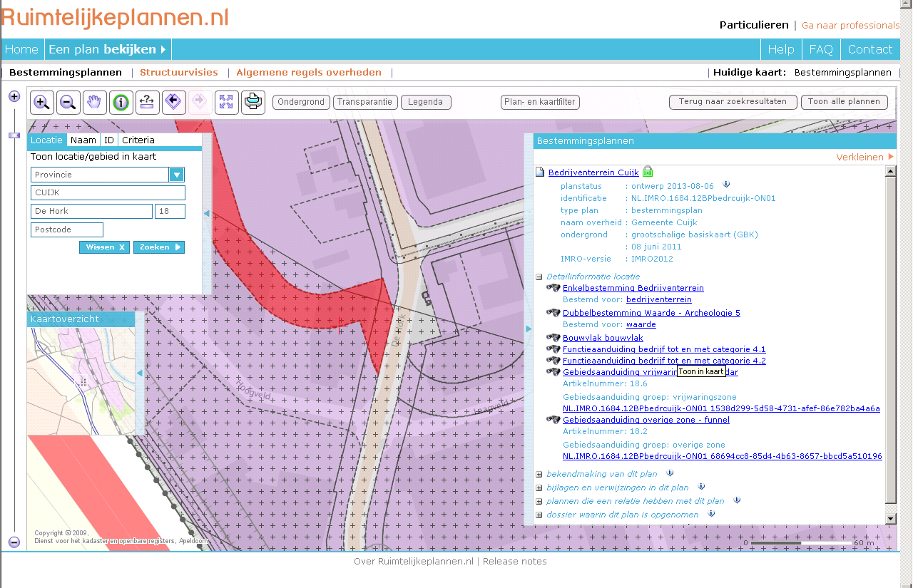The height and width of the screenshot is (588, 913).
Task: Go to next map extent
Action: [200, 103]
